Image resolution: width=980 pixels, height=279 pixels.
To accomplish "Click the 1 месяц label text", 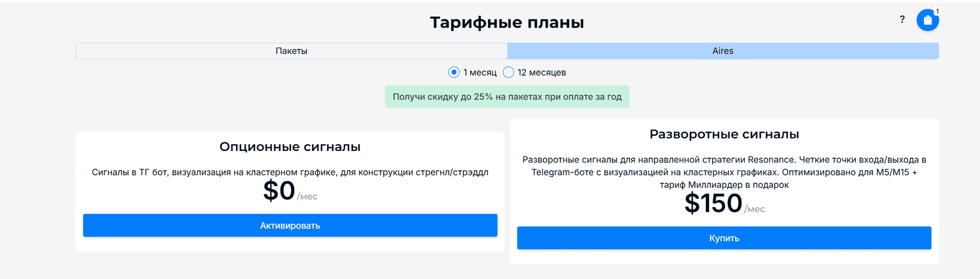I will 480,72.
